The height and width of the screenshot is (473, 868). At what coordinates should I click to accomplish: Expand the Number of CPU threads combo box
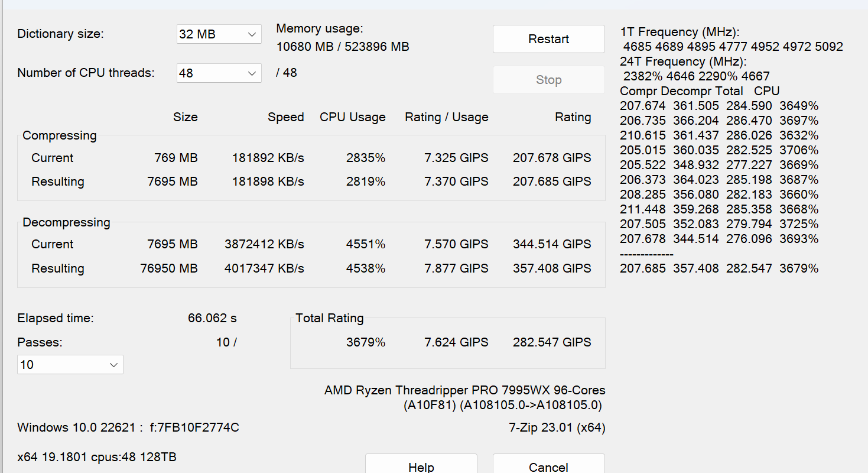pos(219,73)
